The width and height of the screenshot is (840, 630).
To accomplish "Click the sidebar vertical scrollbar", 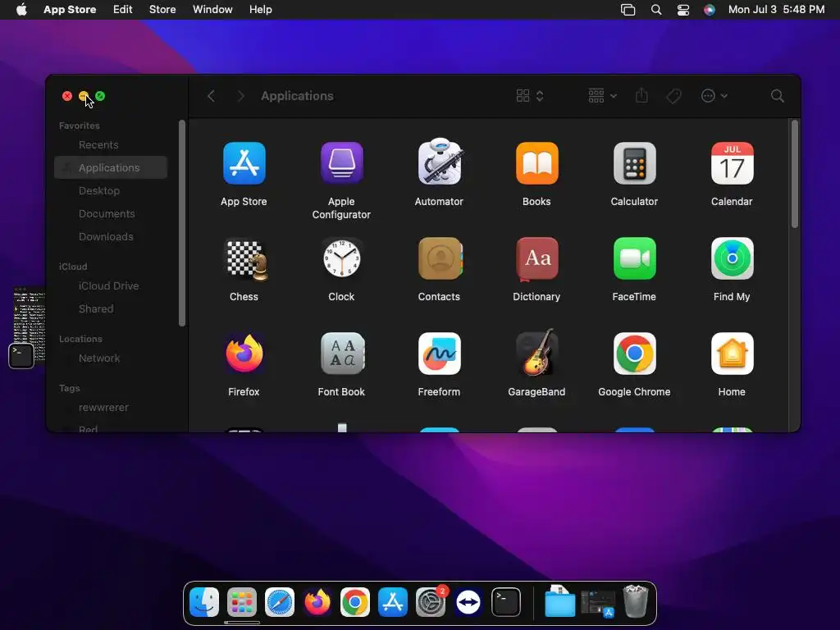I will 182,223.
